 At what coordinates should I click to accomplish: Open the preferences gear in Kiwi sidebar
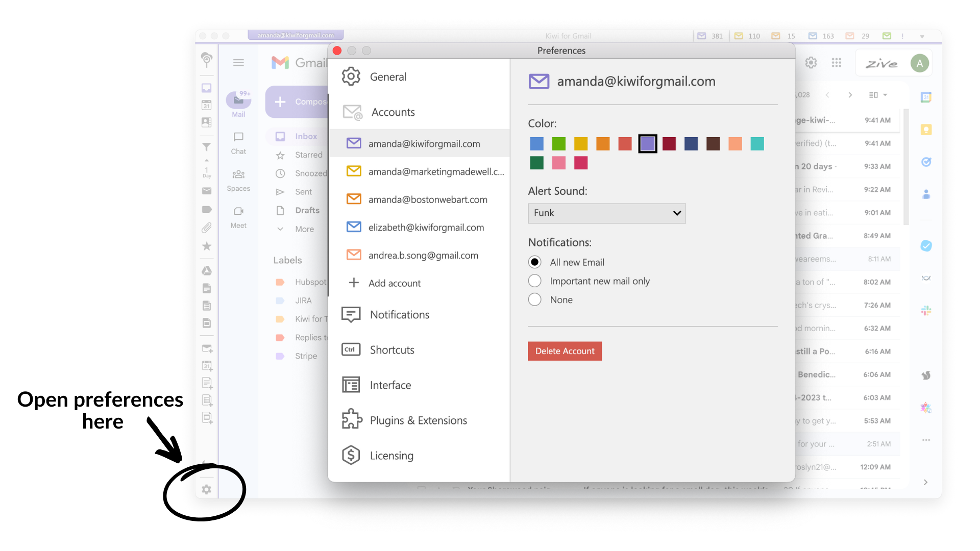point(206,490)
